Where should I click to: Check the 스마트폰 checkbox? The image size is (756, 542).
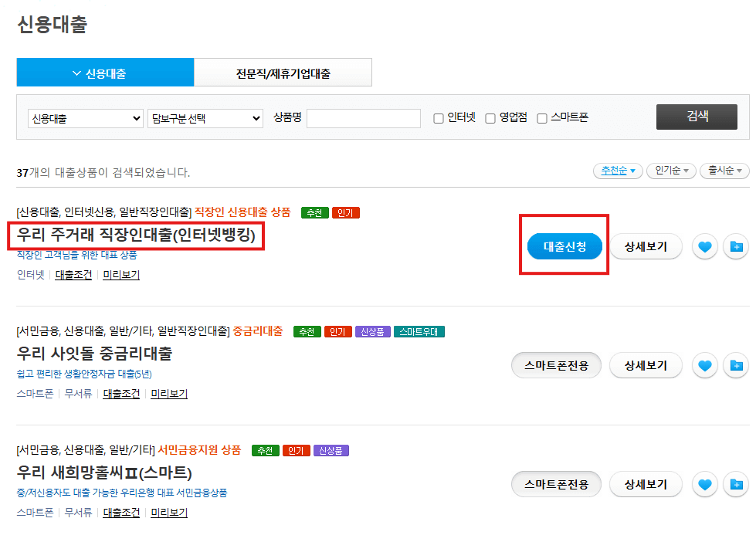point(542,118)
